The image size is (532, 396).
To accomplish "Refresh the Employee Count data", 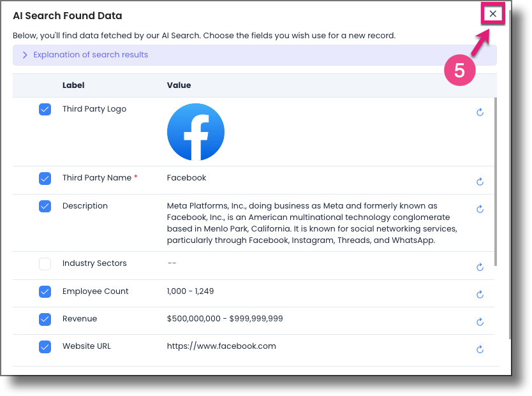I will 480,294.
